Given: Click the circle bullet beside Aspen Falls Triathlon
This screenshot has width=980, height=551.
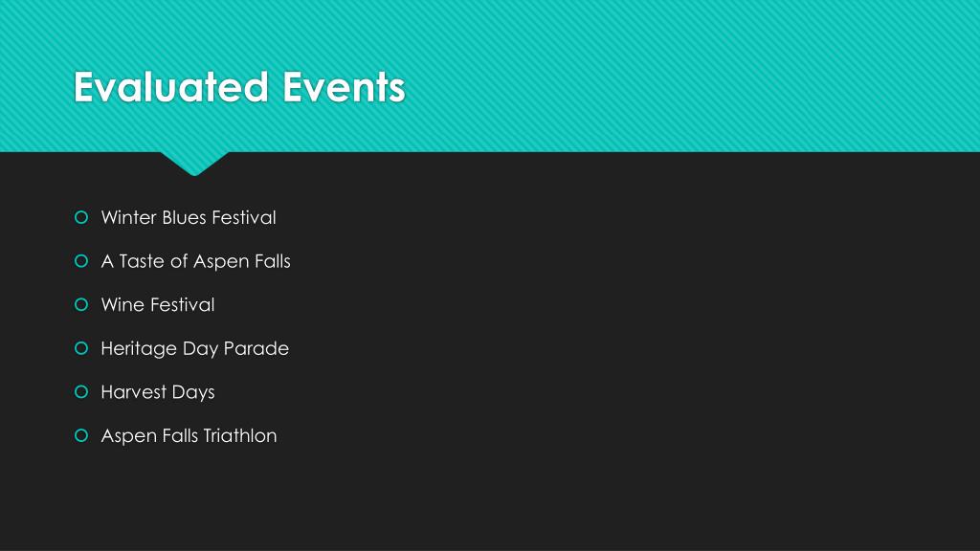Looking at the screenshot, I should (81, 435).
